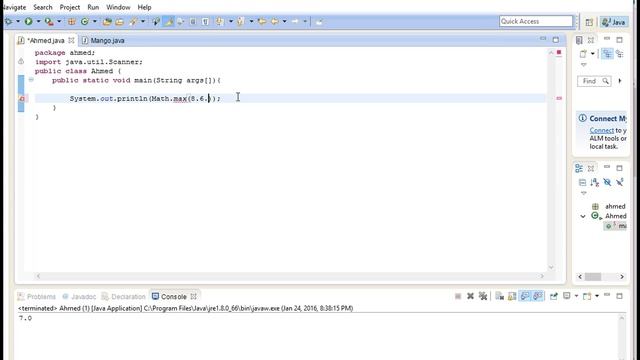This screenshot has height=360, width=640.
Task: Click Collapse All icon in Outline
Action: tap(582, 182)
